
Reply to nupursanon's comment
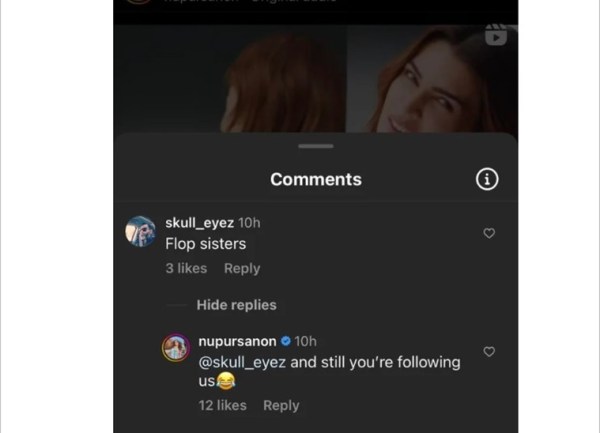[281, 405]
